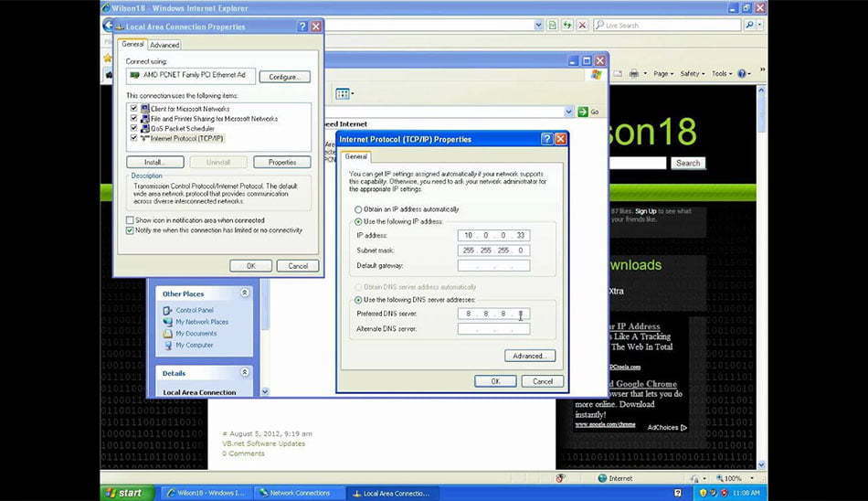Uncheck QoS Packet Scheduler
The width and height of the screenshot is (868, 501).
click(133, 128)
